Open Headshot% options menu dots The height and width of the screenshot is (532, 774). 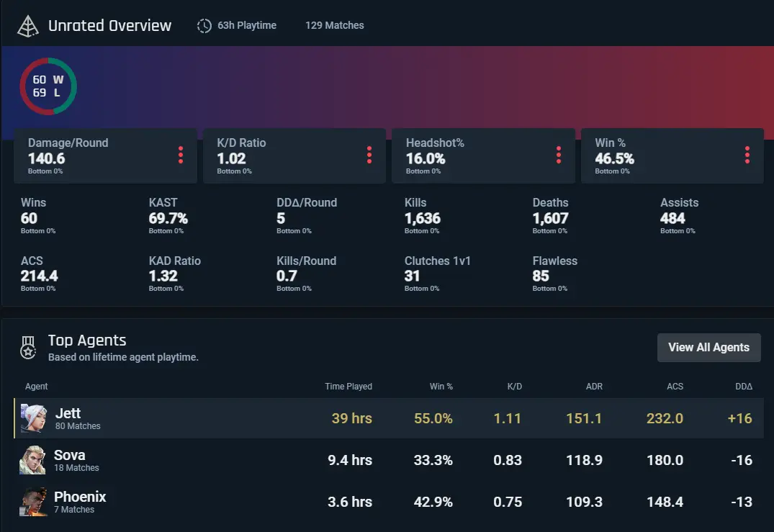tap(559, 155)
